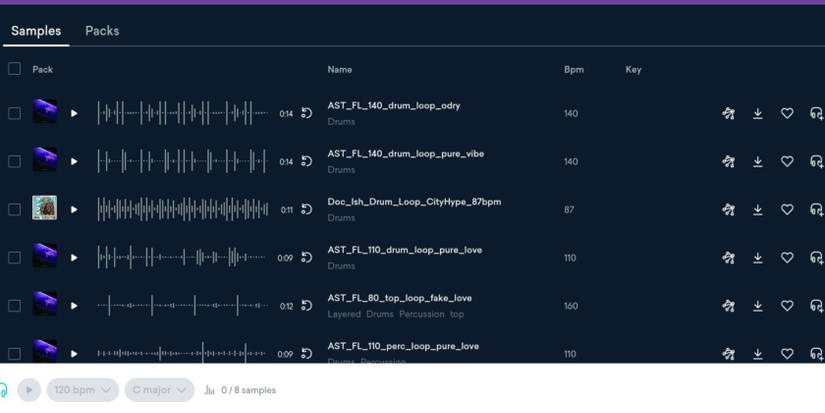Find similar sounds for AST_FL_80_top_loop_fake_love

(728, 306)
